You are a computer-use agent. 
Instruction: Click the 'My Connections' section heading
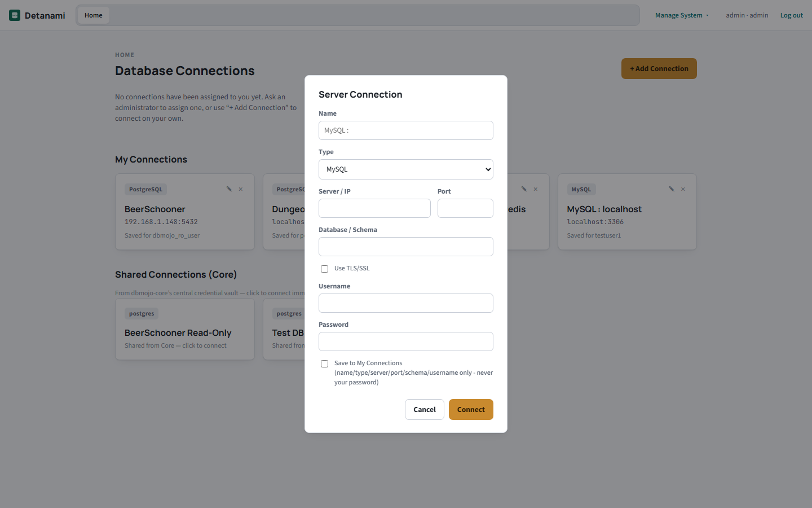(x=151, y=159)
